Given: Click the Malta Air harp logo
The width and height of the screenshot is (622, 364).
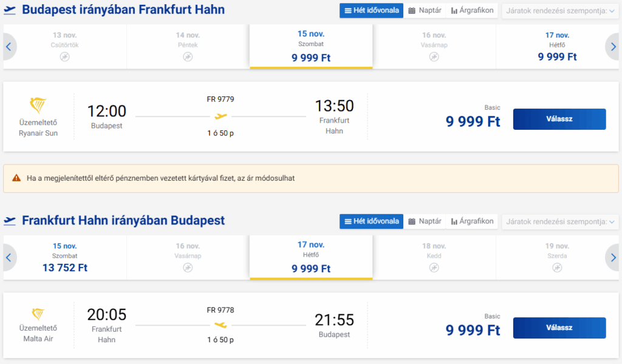Looking at the screenshot, I should point(38,314).
